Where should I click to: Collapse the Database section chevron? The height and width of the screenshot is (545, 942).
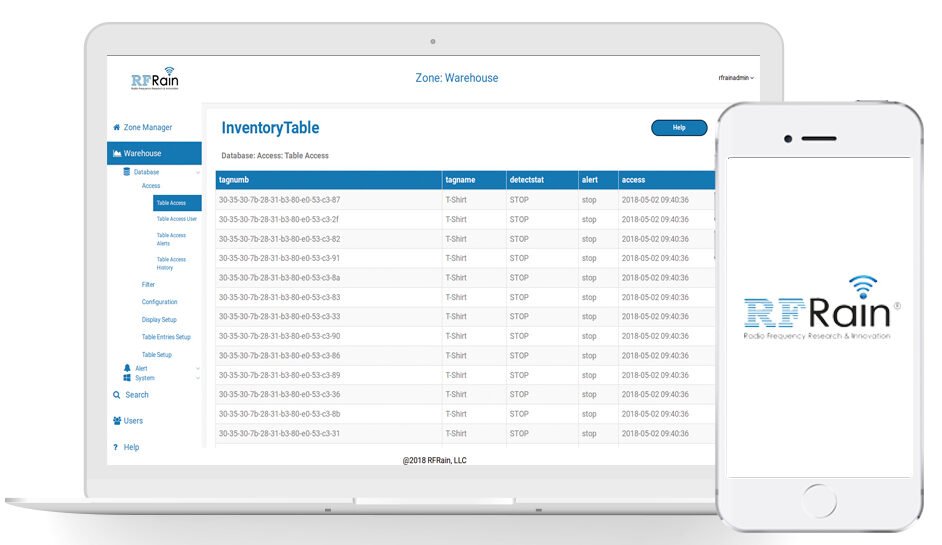click(x=198, y=173)
